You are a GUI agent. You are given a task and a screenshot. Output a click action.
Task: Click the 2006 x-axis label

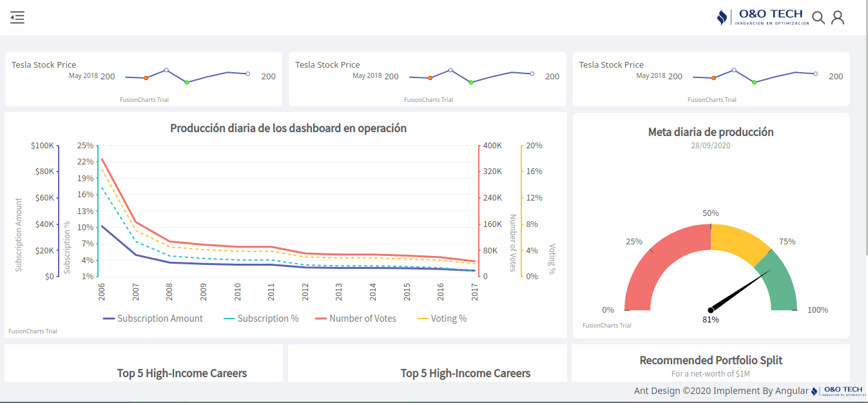click(102, 291)
